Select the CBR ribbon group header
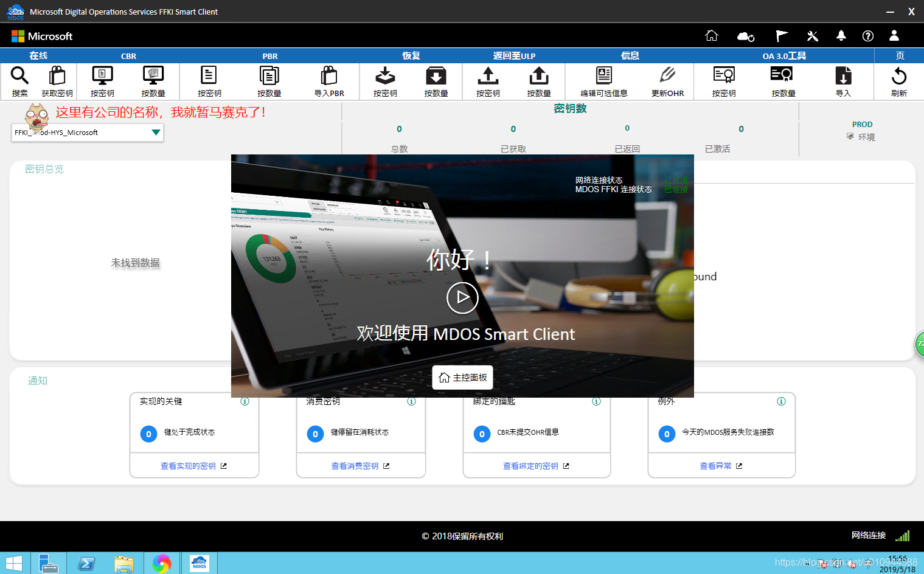The width and height of the screenshot is (924, 574). coord(128,56)
